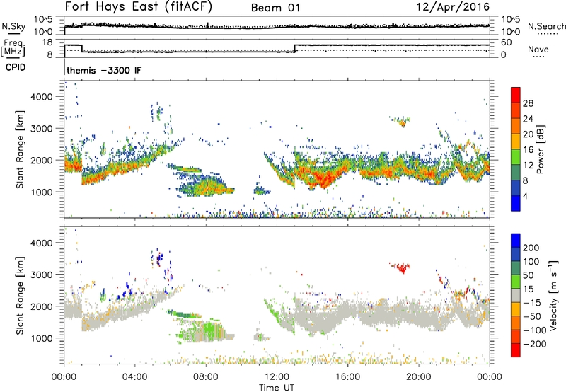Image resolution: width=566 pixels, height=392 pixels.
Task: Click the date '12/Apr/2016' in the header
Action: coord(453,7)
